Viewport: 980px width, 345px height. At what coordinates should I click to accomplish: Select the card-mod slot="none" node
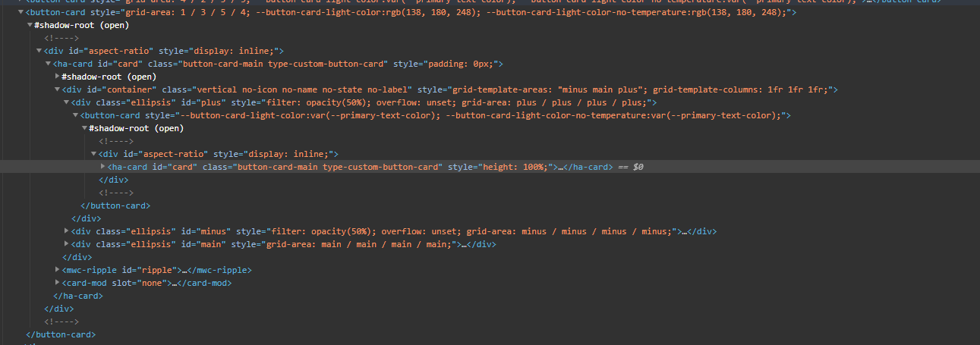147,283
